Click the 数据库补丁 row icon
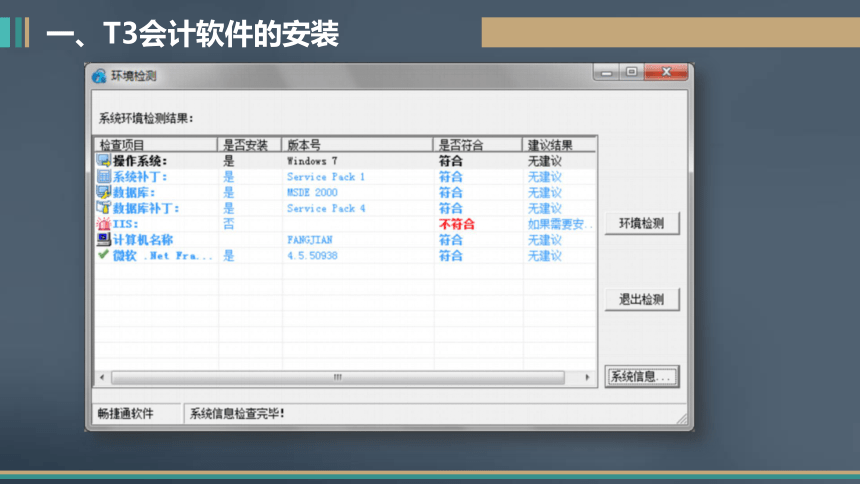This screenshot has width=860, height=484. point(103,208)
